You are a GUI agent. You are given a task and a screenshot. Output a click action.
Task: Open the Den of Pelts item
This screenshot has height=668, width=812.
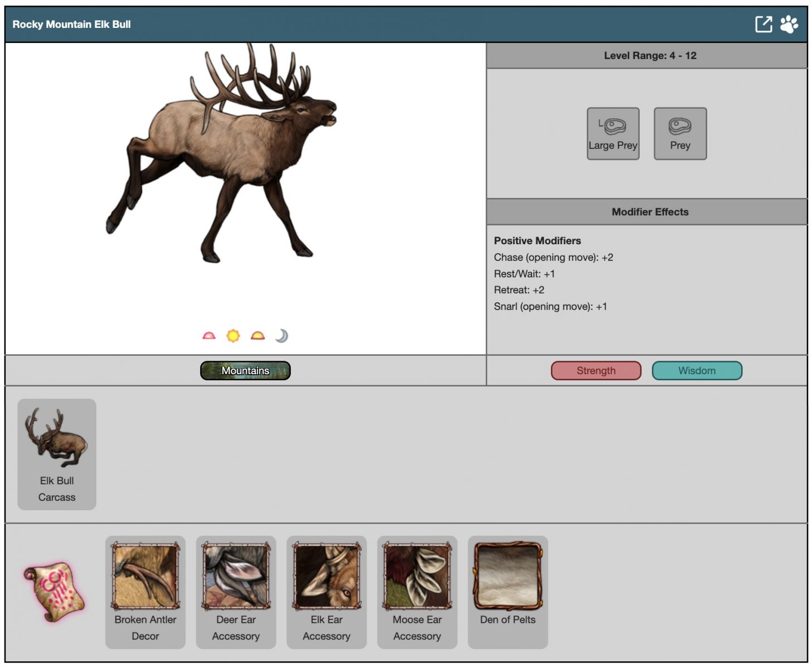508,592
